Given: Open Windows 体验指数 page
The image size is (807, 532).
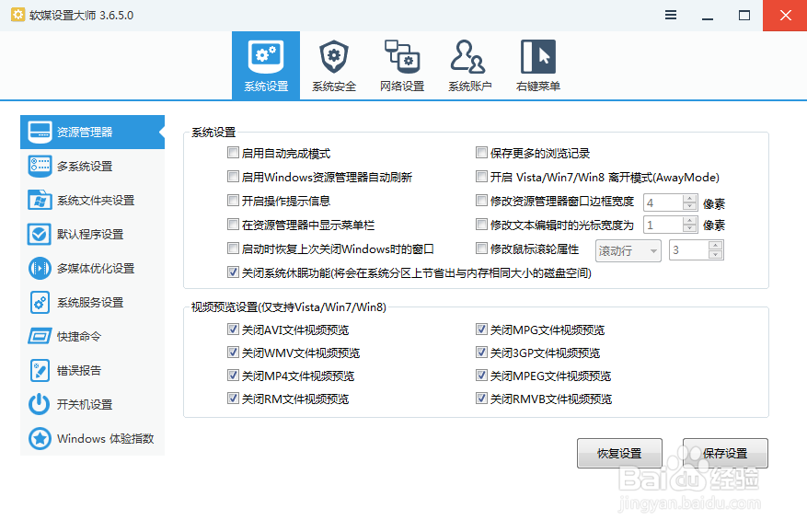Looking at the screenshot, I should click(x=92, y=438).
